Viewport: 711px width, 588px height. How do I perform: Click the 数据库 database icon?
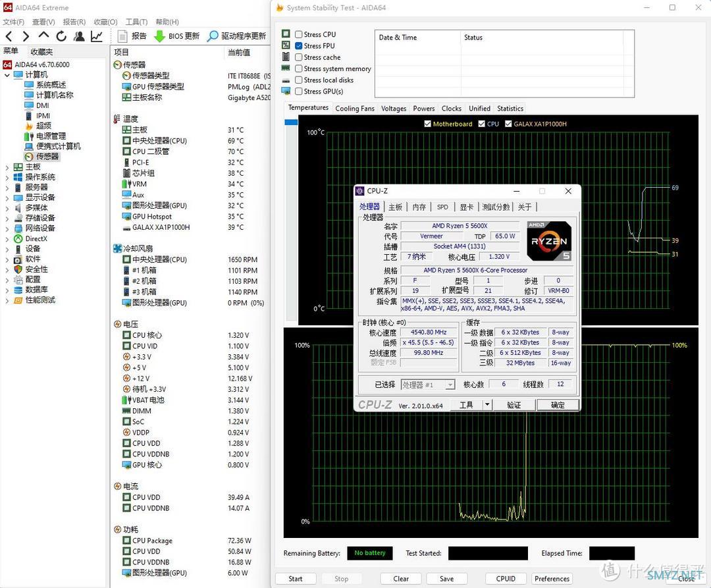click(x=18, y=290)
